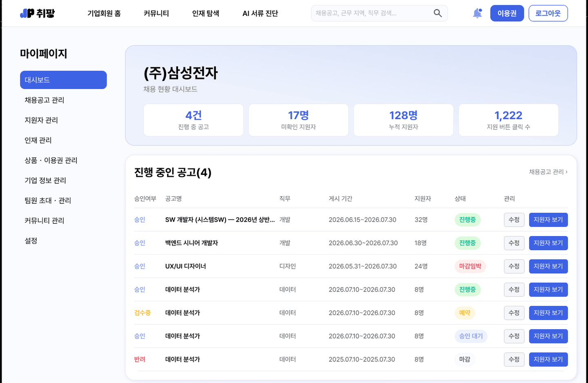Screen dimensions: 588x383
Task: Click 지원자 보기 for 백엔드 시니어 개발자
Action: pos(548,243)
